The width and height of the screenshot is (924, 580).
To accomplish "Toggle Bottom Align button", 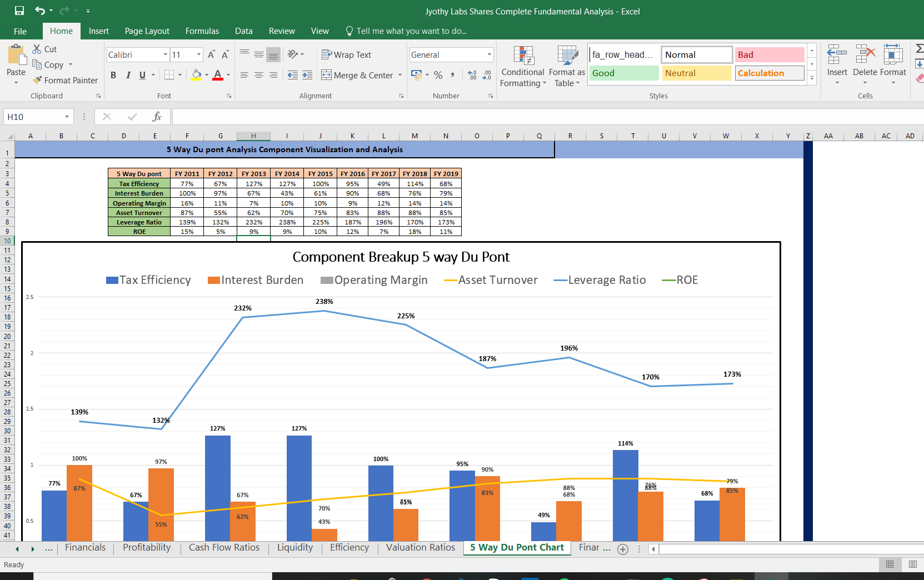I will coord(273,54).
